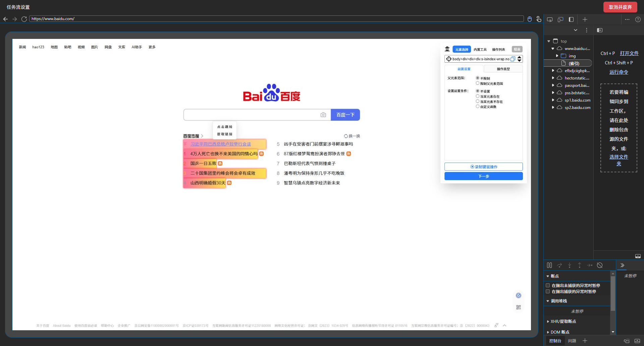Enable pause on uncaught exceptions checkbox

tap(548, 285)
